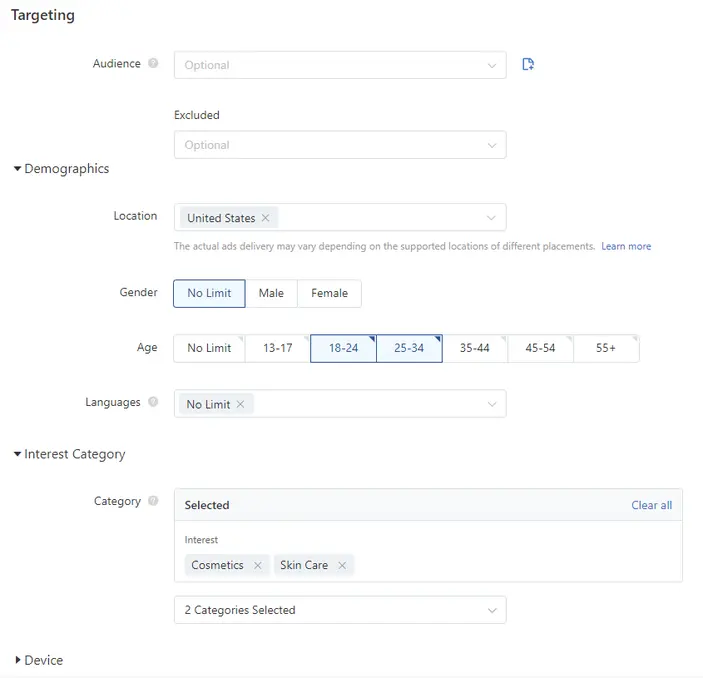Click the help icon next to Category label
The width and height of the screenshot is (703, 678).
click(153, 501)
